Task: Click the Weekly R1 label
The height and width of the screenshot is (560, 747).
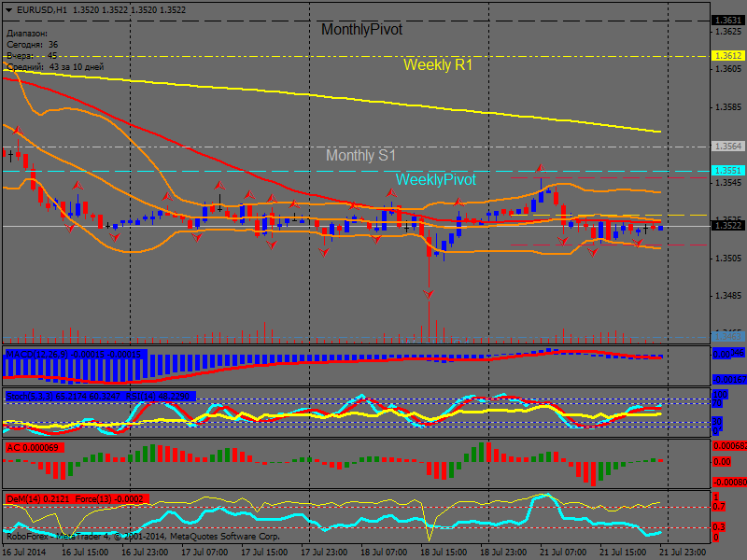Action: pos(438,65)
